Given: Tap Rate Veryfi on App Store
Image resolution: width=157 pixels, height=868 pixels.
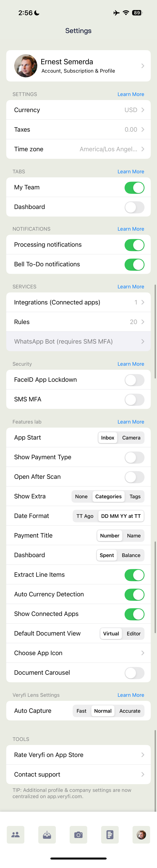Looking at the screenshot, I should point(78,754).
